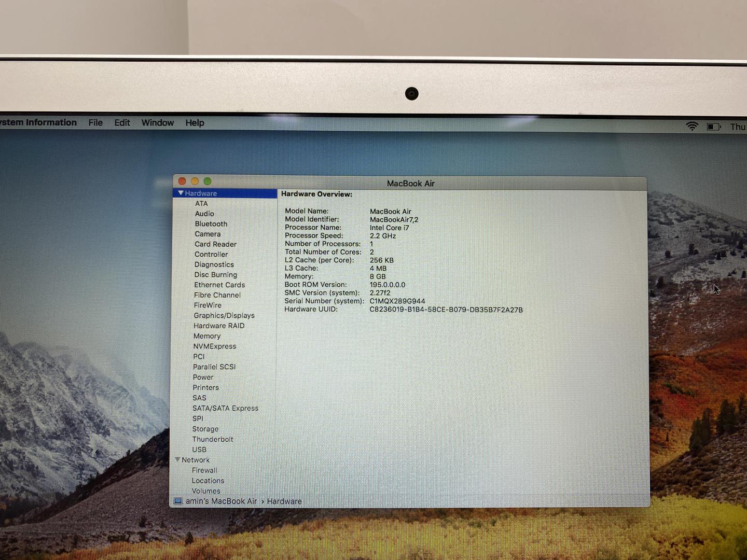Select Hardware in the path bar
This screenshot has width=747, height=560.
[284, 501]
